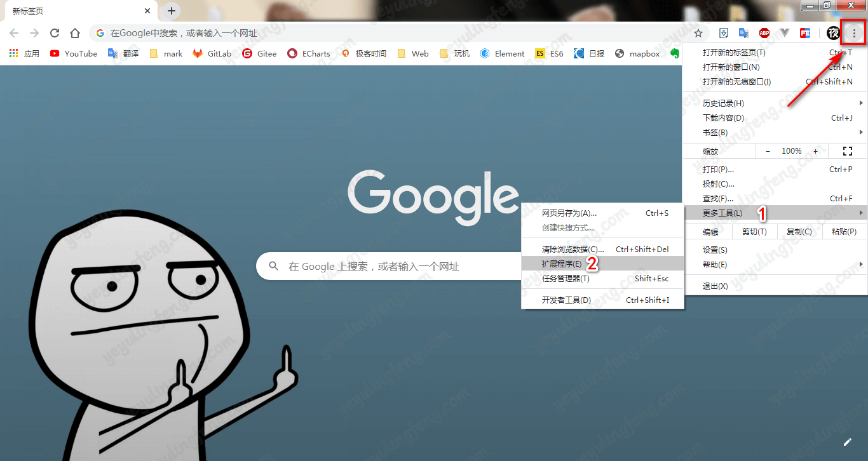Screen dimensions: 868x461
Task: Open the Element bookmark
Action: click(x=502, y=54)
